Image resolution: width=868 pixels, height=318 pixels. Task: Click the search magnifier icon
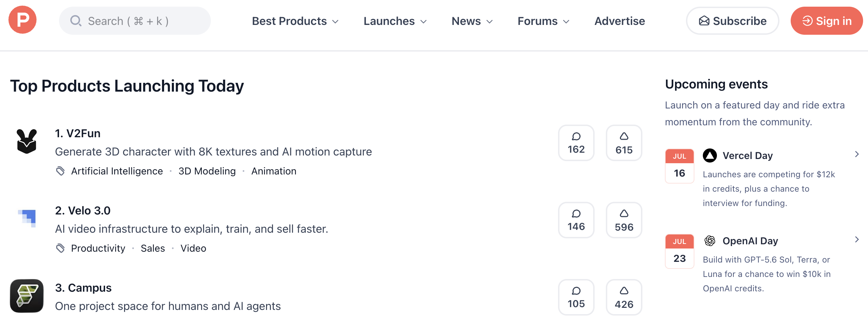tap(76, 21)
